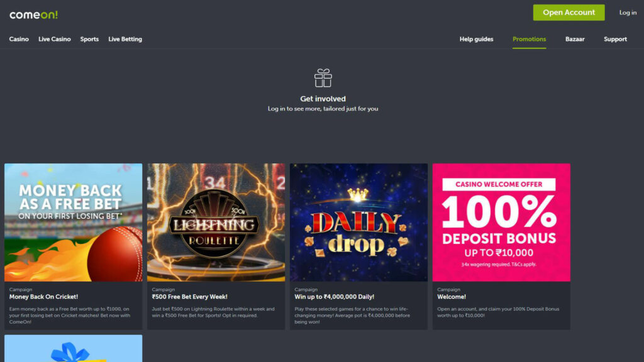The image size is (644, 362).
Task: Select Live Betting in navigation
Action: (x=125, y=39)
